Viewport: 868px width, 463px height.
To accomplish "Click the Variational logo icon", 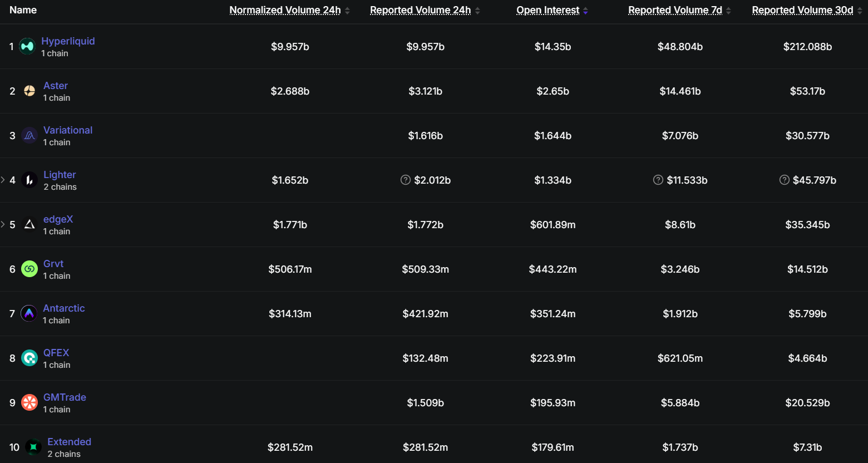I will (29, 135).
